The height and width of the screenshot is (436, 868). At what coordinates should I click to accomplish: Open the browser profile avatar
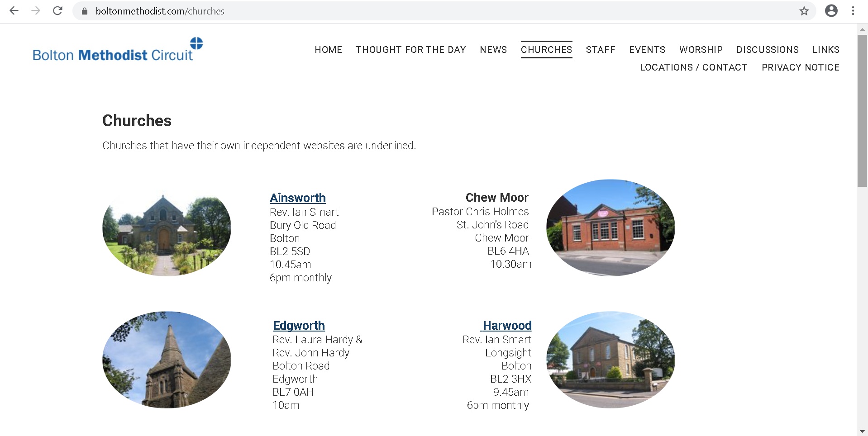point(832,11)
